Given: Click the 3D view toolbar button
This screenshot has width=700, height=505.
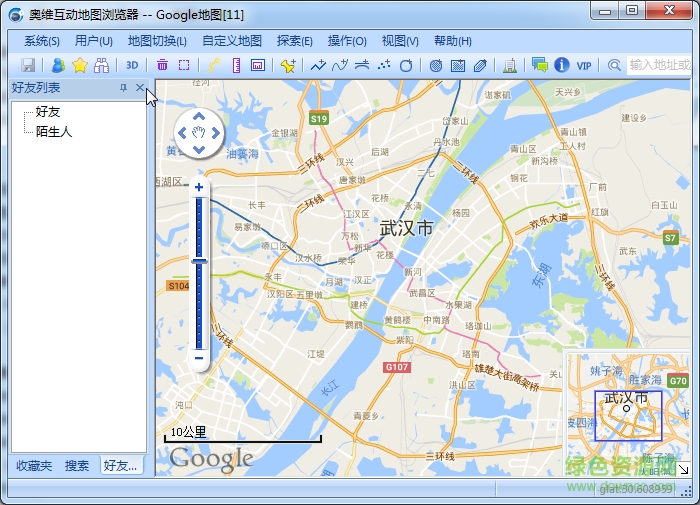Looking at the screenshot, I should (132, 65).
